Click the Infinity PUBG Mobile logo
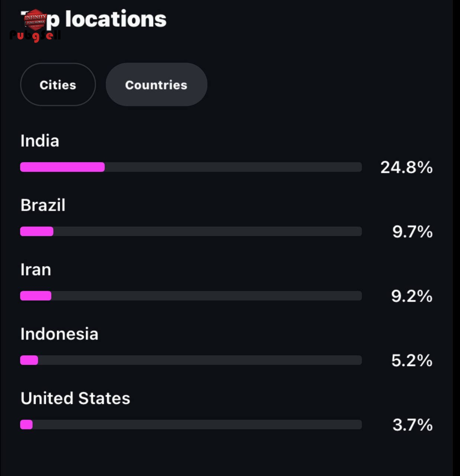The height and width of the screenshot is (476, 460). (x=35, y=19)
